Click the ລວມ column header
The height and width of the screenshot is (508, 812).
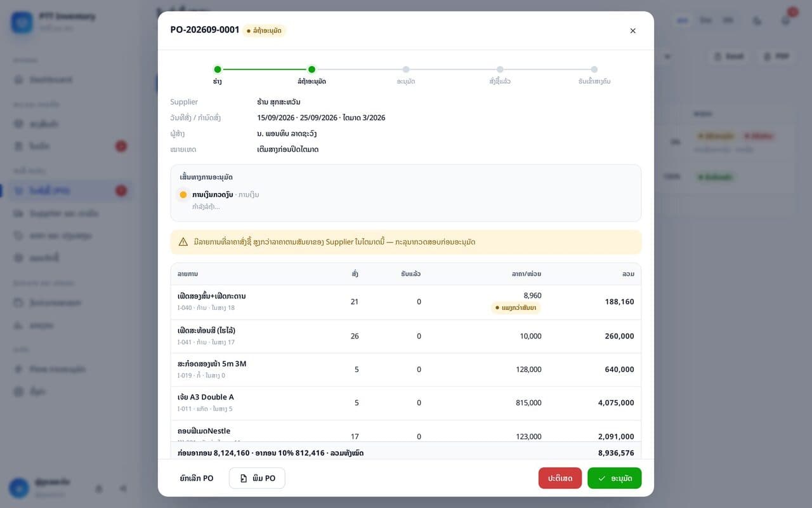point(628,274)
